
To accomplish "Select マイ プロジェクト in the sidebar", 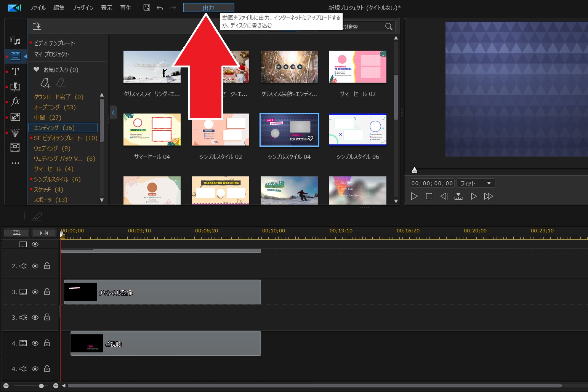I will click(51, 54).
